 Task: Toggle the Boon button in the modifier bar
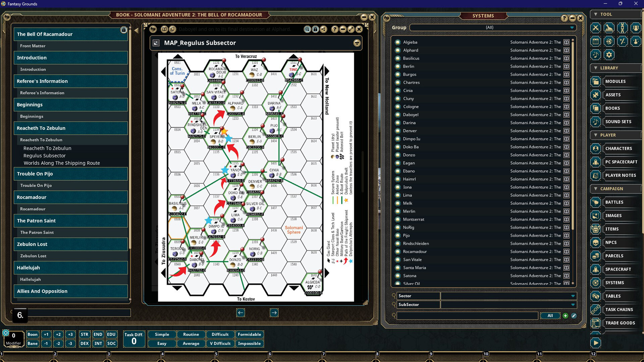[x=33, y=334]
